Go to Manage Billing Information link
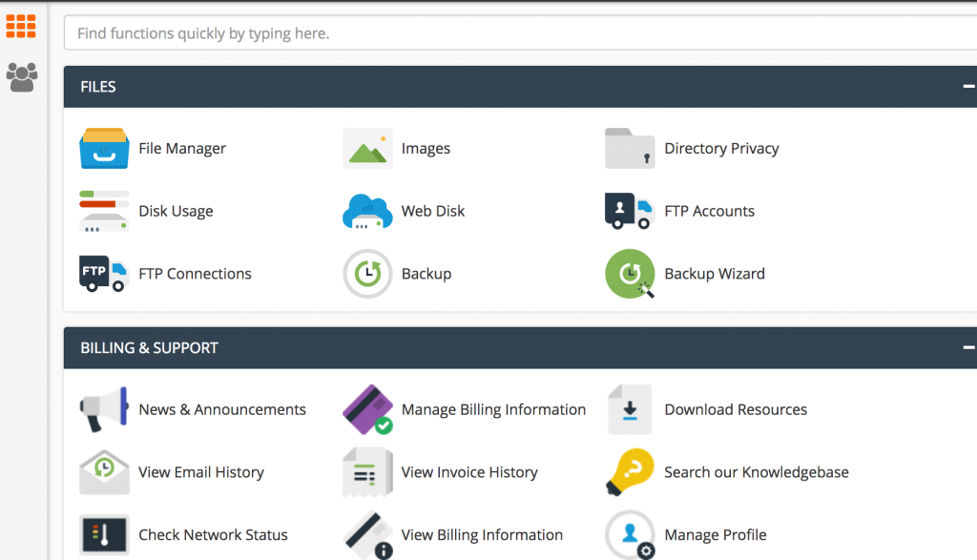977x560 pixels. click(493, 409)
